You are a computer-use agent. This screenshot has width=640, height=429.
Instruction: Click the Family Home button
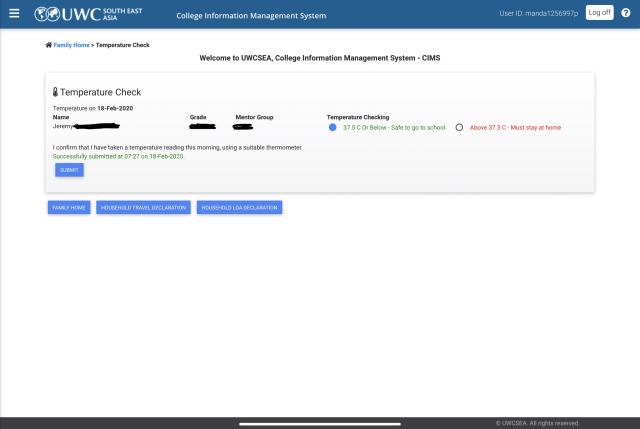tap(69, 207)
